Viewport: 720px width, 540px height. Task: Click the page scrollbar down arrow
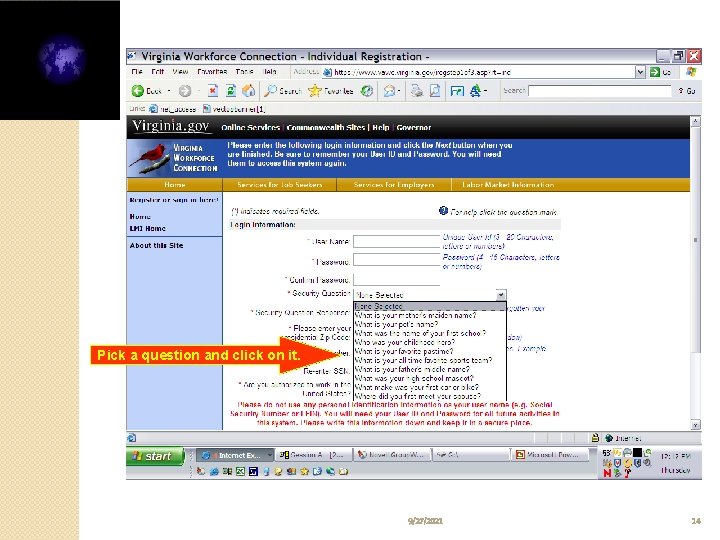[696, 425]
